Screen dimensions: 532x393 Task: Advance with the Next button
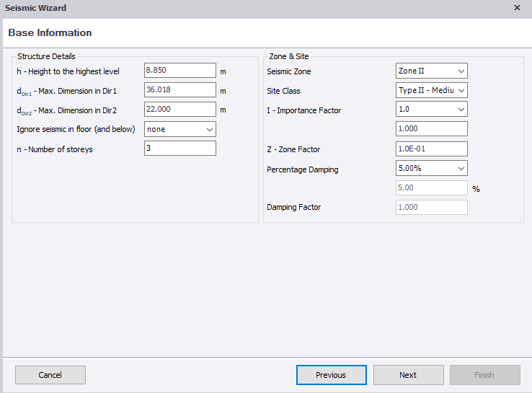pyautogui.click(x=409, y=375)
